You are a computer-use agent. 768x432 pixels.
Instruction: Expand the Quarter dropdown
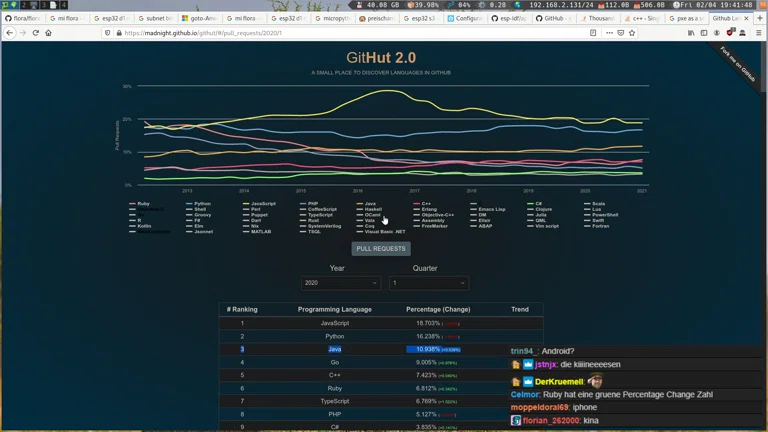click(428, 283)
